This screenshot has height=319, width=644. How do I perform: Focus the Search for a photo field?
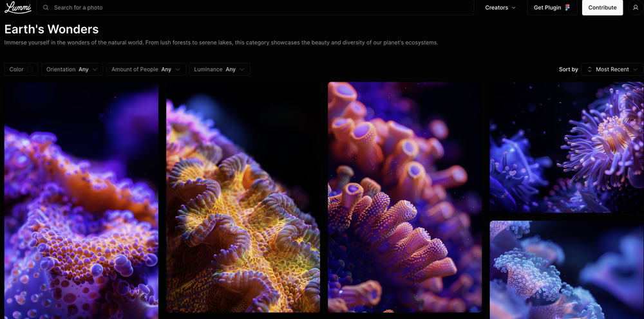coord(255,7)
